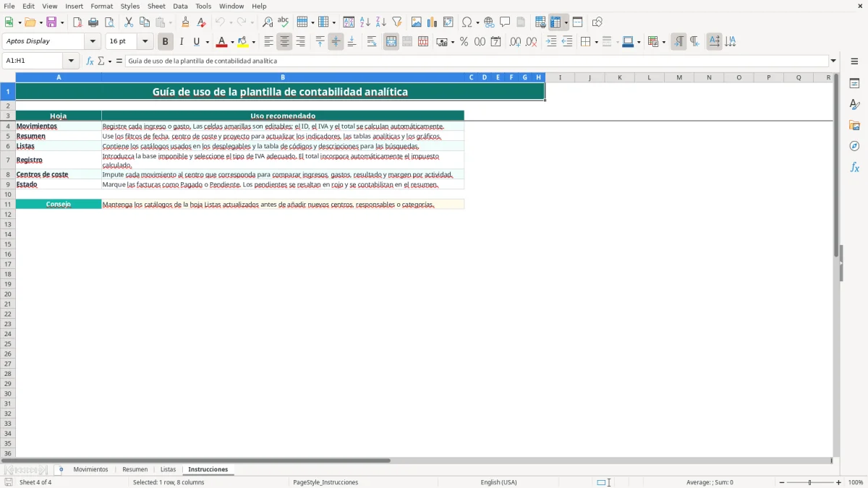Image resolution: width=868 pixels, height=488 pixels.
Task: Sort descending using the Z-A arrow icon
Action: pos(381,22)
